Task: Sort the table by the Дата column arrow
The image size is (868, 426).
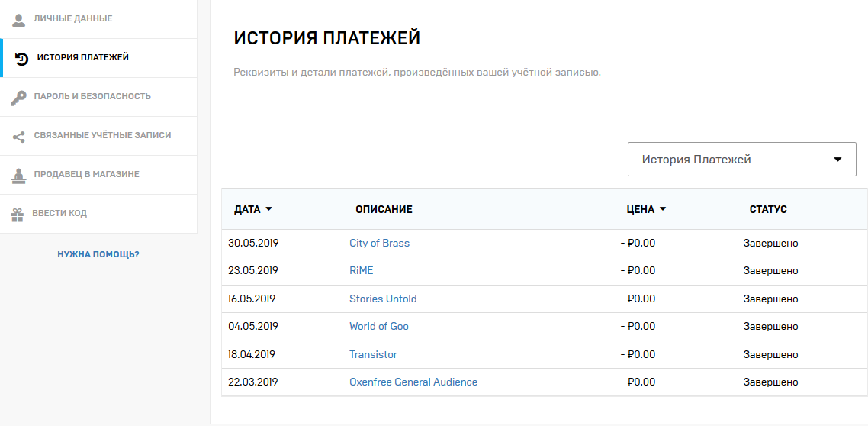Action: coord(268,209)
